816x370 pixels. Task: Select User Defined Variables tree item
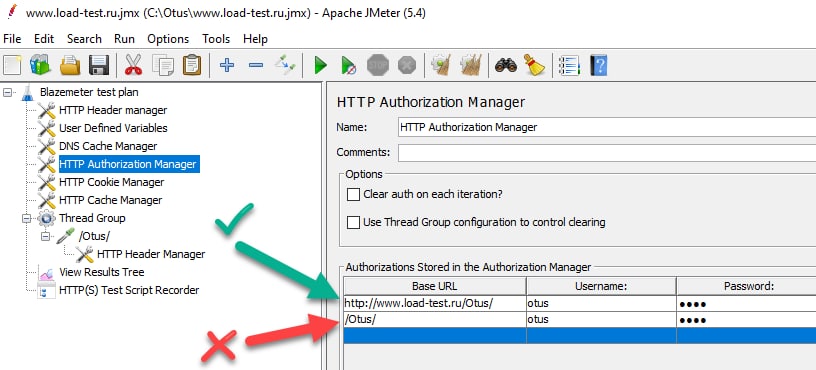click(x=113, y=128)
